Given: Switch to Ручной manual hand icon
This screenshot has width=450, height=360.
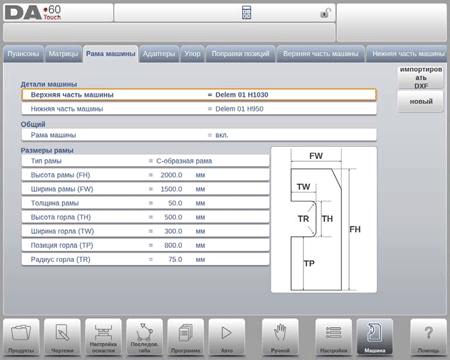Looking at the screenshot, I should [280, 337].
